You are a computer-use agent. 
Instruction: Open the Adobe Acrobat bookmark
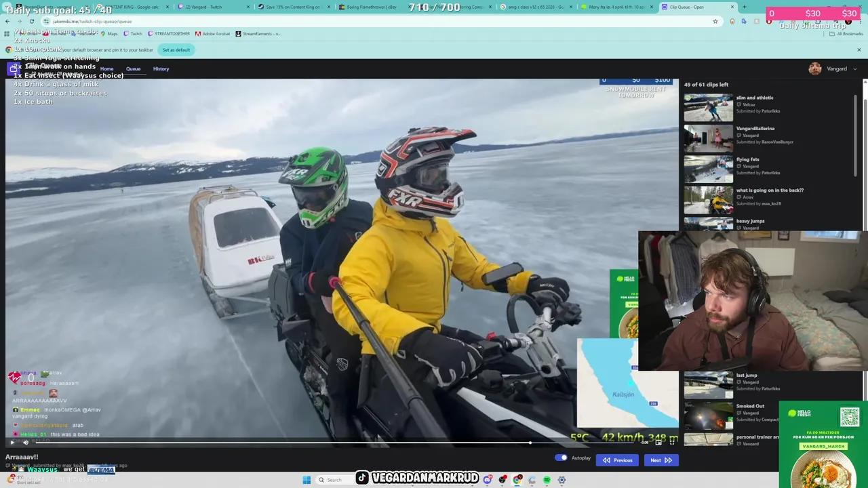(213, 33)
